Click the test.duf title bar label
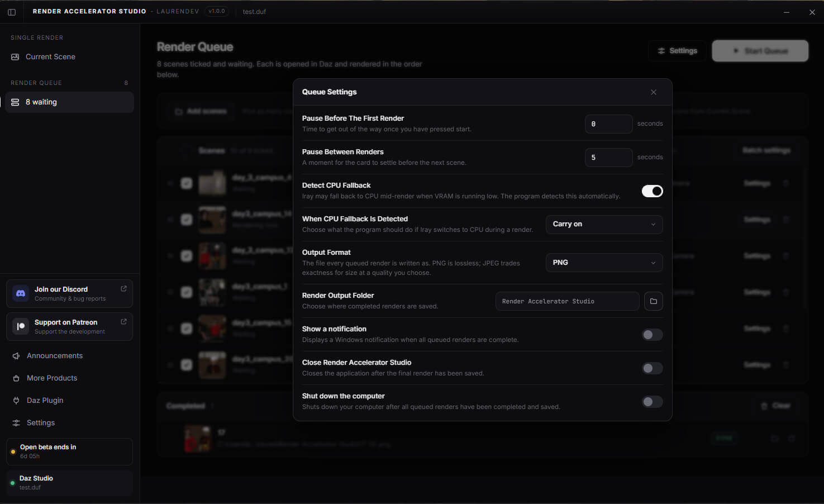This screenshot has height=504, width=824. tap(254, 12)
